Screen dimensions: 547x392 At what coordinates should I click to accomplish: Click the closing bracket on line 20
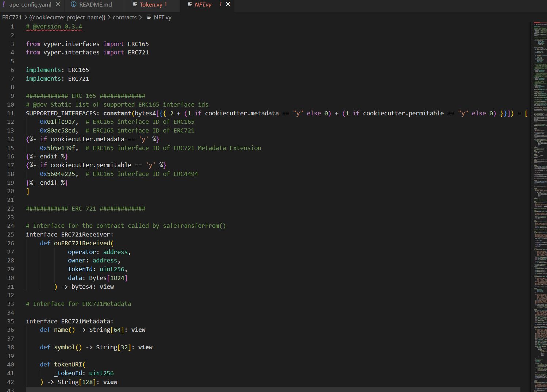click(x=28, y=191)
